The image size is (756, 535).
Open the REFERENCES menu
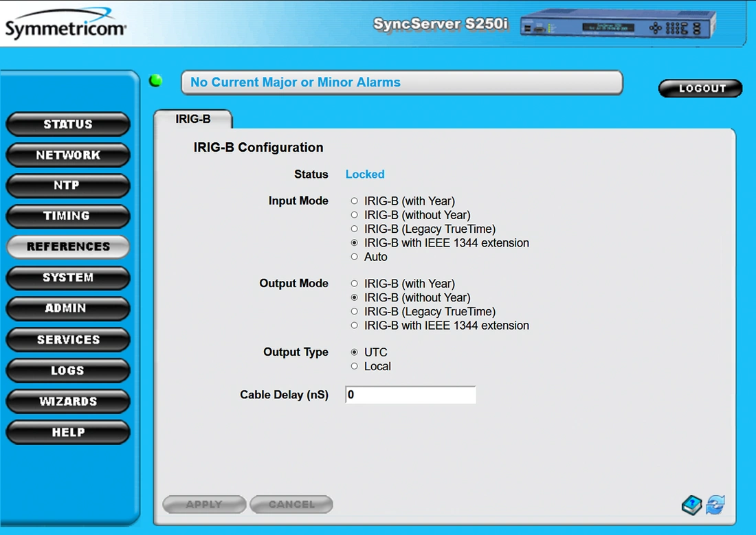[x=68, y=247]
